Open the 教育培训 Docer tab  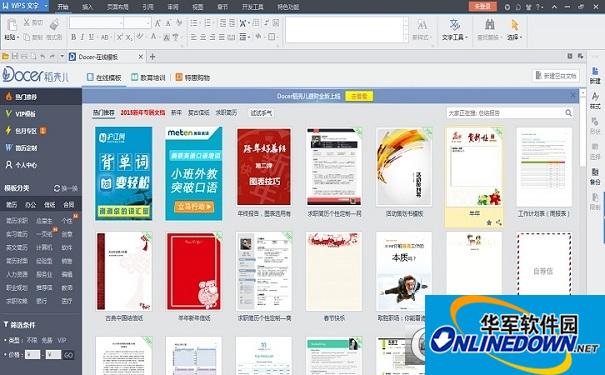149,78
